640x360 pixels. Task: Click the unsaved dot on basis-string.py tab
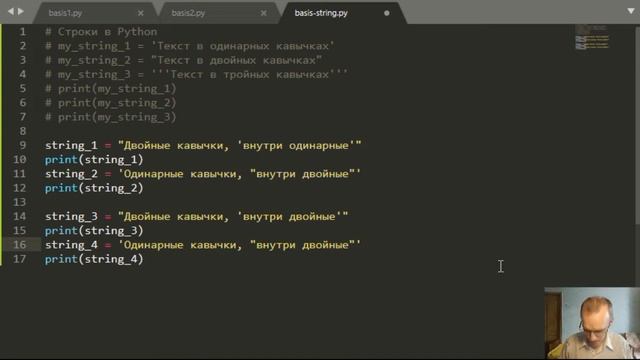coord(387,13)
